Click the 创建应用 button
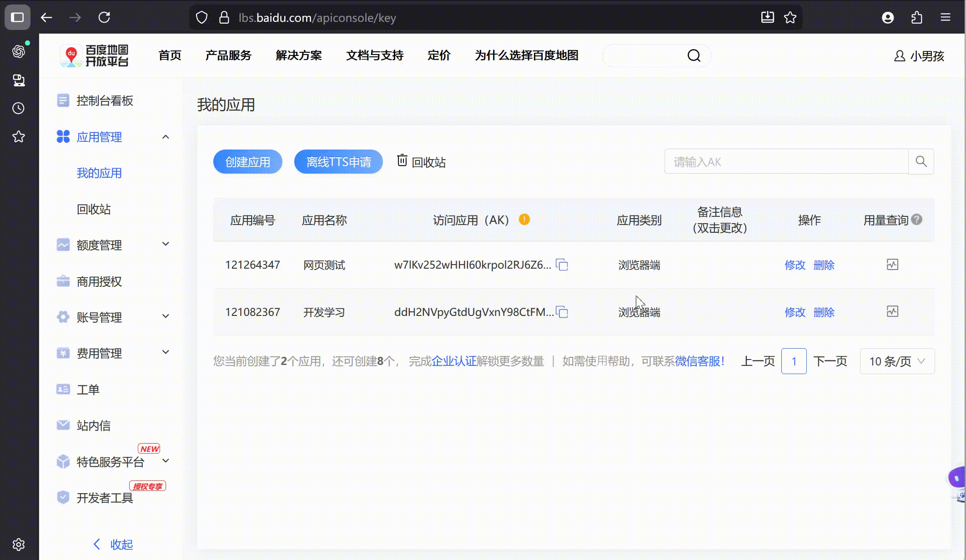The height and width of the screenshot is (560, 966). pos(248,162)
